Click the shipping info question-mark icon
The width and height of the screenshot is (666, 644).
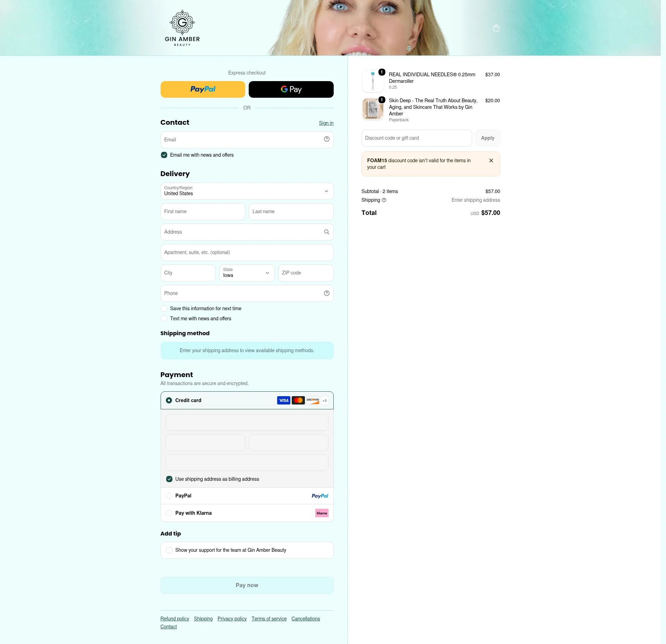[384, 200]
